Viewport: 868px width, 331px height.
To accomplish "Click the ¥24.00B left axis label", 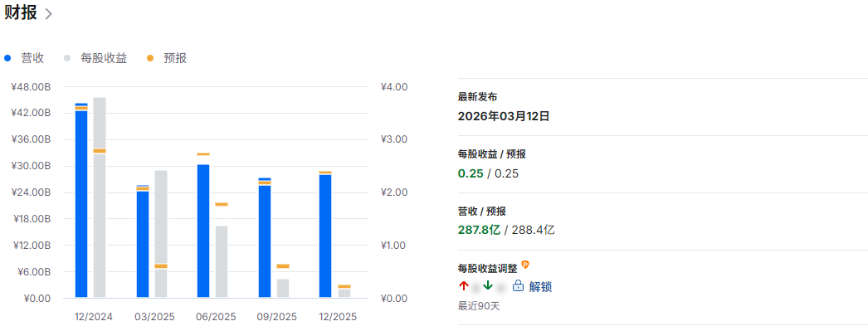I will coord(31,192).
